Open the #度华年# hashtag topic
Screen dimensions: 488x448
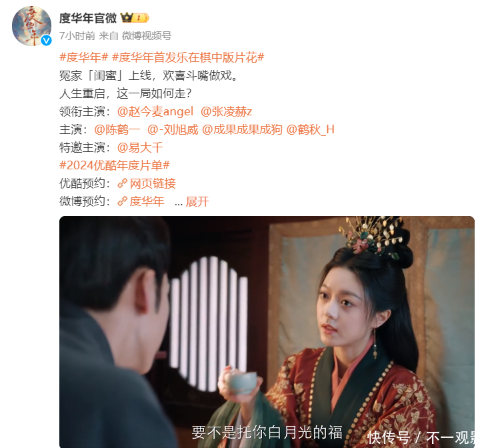(x=83, y=57)
